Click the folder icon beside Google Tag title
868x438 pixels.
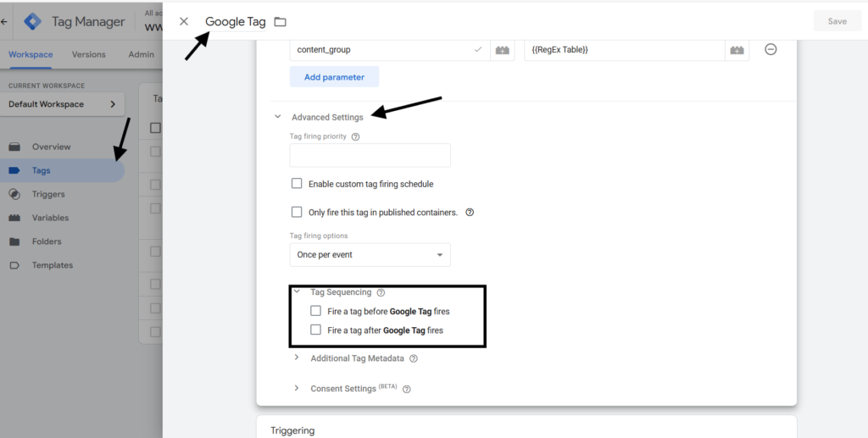coord(280,21)
